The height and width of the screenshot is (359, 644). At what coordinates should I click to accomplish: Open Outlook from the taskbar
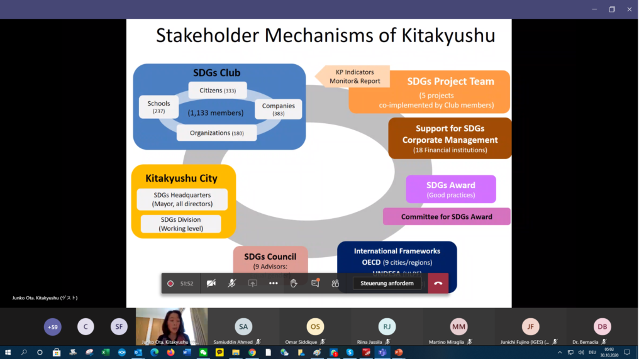(x=138, y=353)
